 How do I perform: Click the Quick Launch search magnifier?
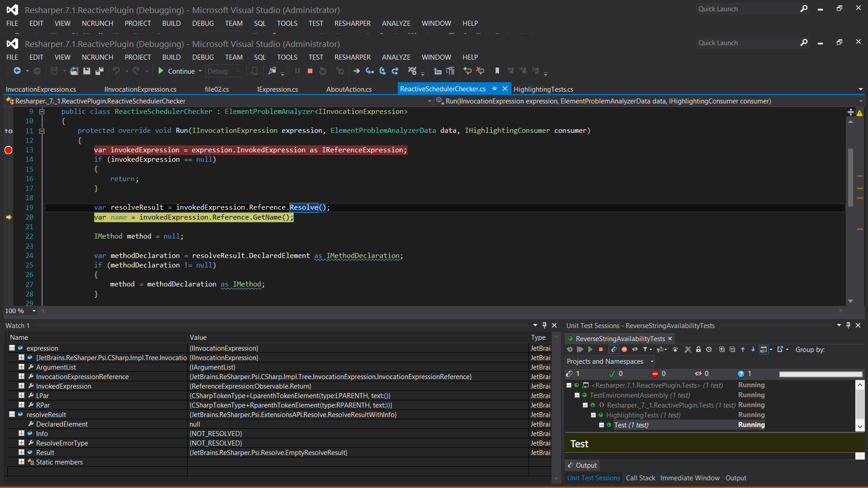pos(804,42)
